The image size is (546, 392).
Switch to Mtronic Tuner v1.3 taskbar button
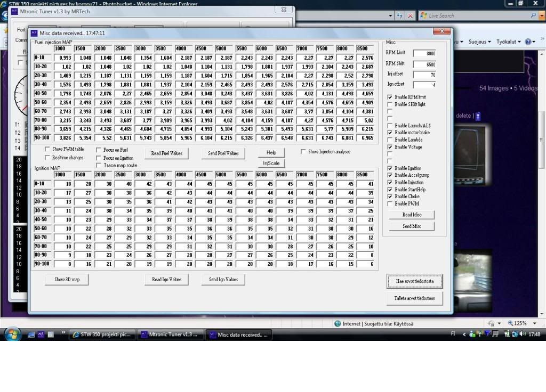pos(171,334)
